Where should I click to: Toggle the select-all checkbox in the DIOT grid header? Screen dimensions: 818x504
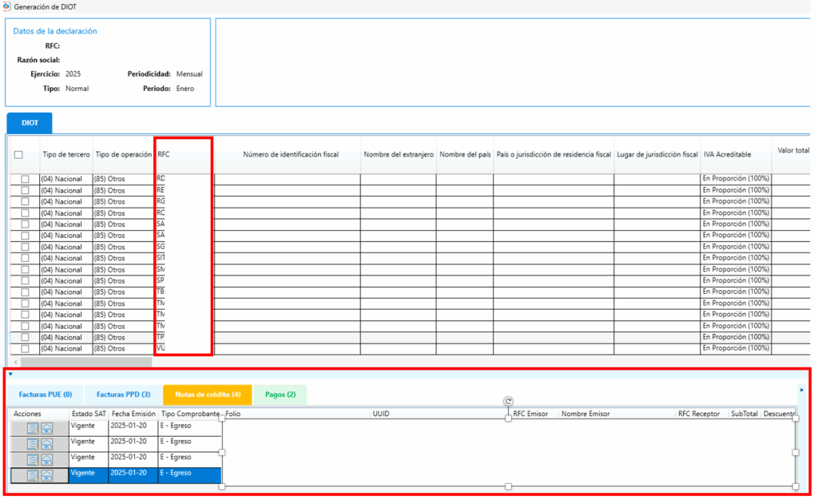(18, 155)
